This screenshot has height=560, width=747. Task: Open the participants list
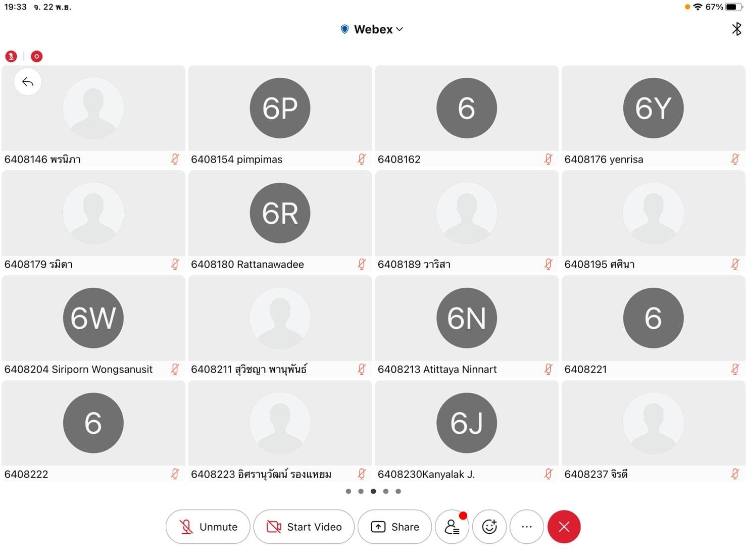(452, 527)
